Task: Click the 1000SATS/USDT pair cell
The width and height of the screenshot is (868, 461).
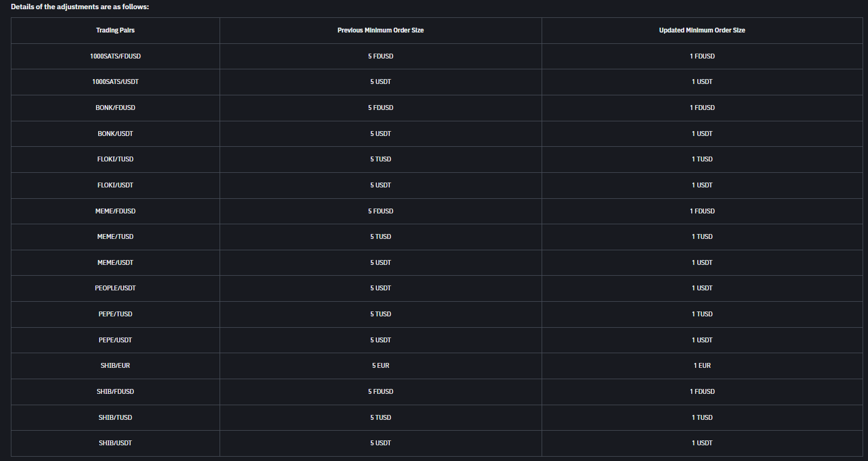Action: [x=115, y=82]
